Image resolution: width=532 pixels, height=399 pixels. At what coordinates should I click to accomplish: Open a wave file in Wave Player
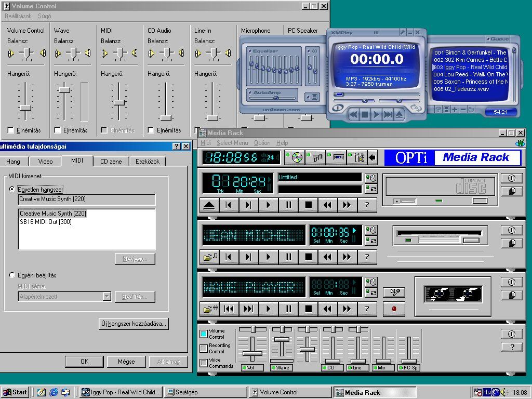click(x=209, y=309)
